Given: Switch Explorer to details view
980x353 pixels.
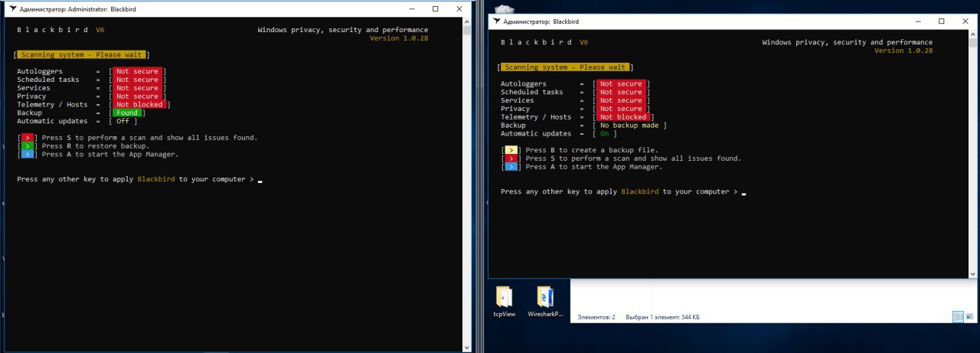Looking at the screenshot, I should tap(958, 317).
